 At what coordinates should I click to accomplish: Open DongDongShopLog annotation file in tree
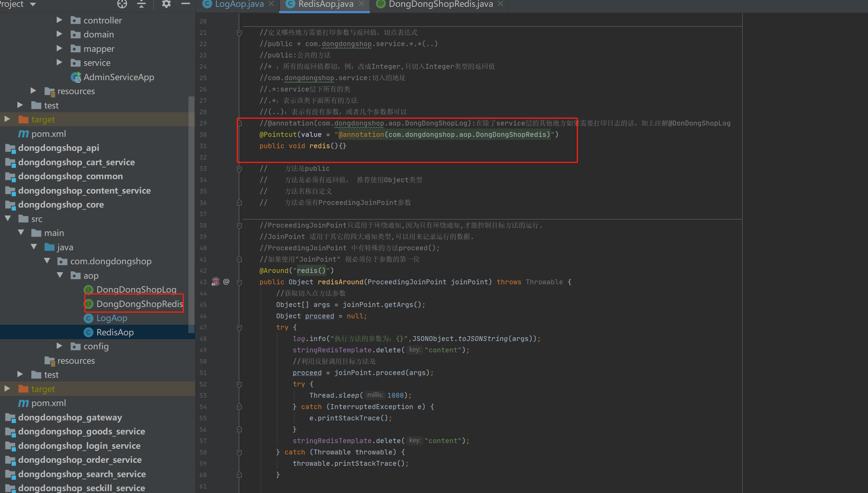[136, 290]
